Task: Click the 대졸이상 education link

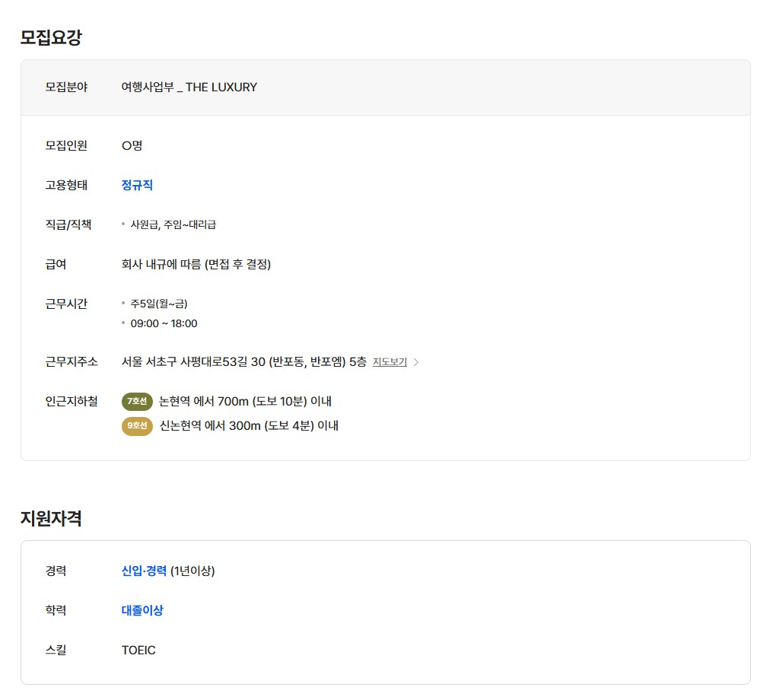Action: [x=142, y=610]
